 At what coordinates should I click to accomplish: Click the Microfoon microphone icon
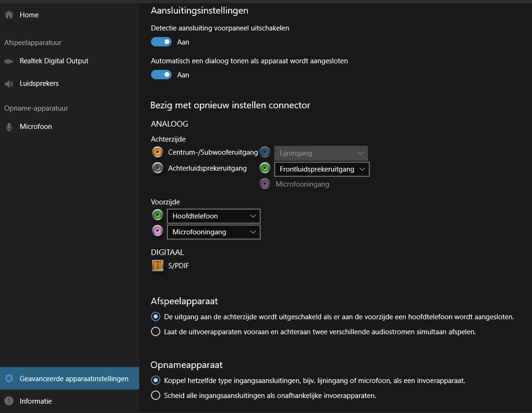tap(9, 126)
